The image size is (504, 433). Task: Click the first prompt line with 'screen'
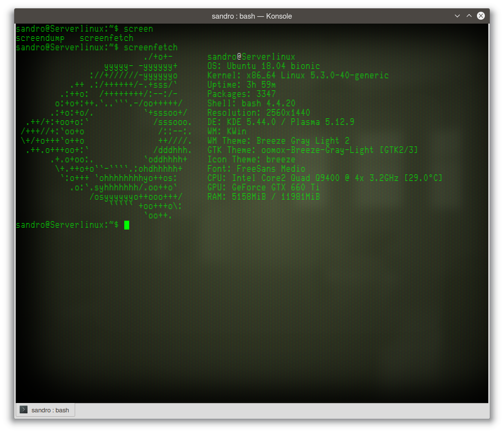pos(84,29)
